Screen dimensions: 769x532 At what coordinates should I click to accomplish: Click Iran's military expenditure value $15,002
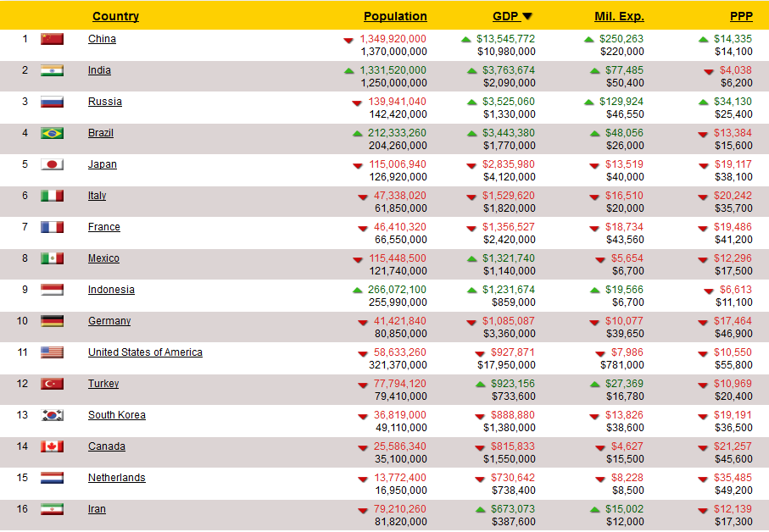[x=624, y=509]
